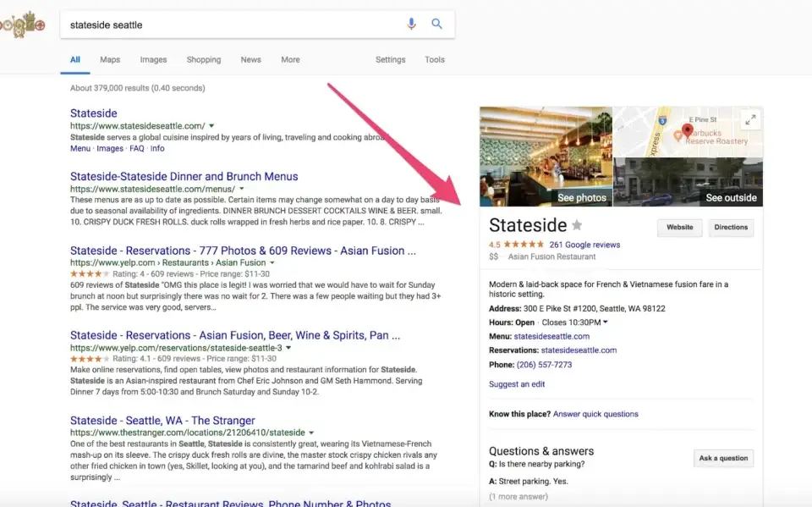Image resolution: width=812 pixels, height=507 pixels.
Task: Click the Questions & answers heading
Action: (x=541, y=451)
